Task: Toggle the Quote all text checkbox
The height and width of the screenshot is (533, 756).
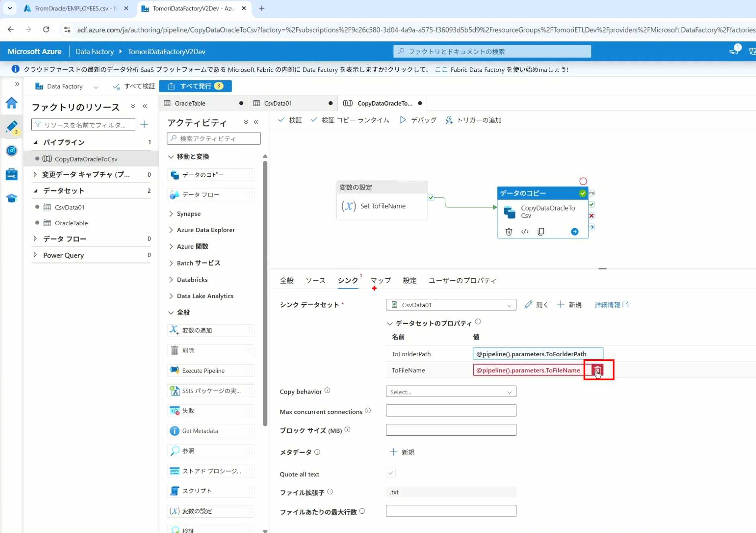Action: coord(391,473)
